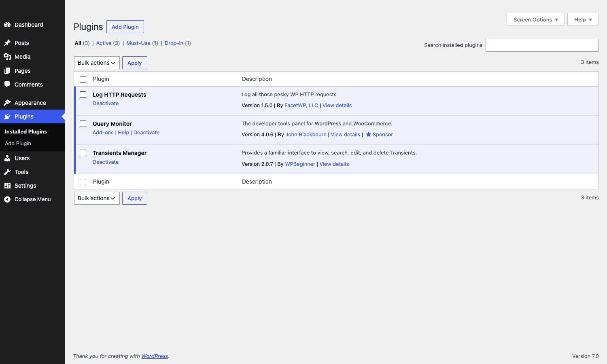Click the Plugins plug icon
Screen dimensions: 607x364
(7, 116)
